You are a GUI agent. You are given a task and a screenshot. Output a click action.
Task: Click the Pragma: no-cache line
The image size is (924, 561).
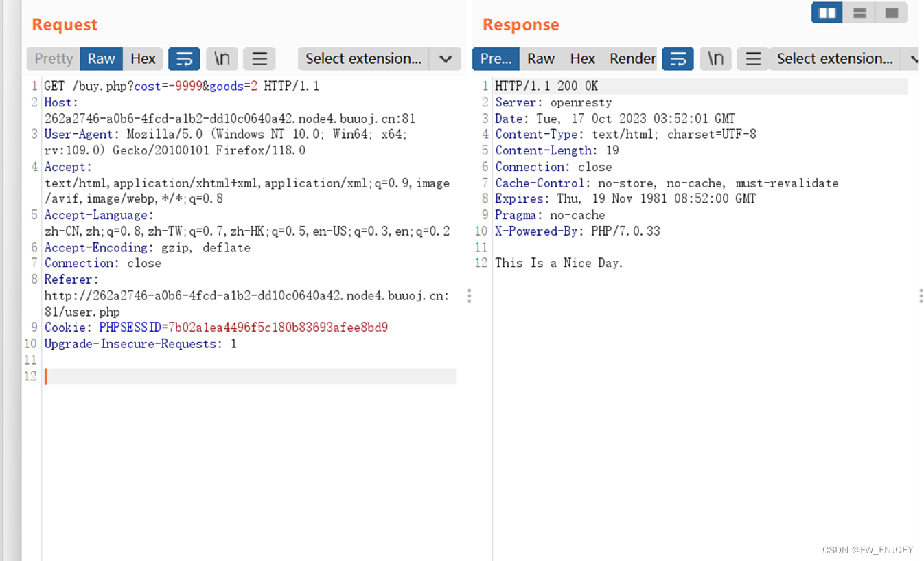(550, 215)
